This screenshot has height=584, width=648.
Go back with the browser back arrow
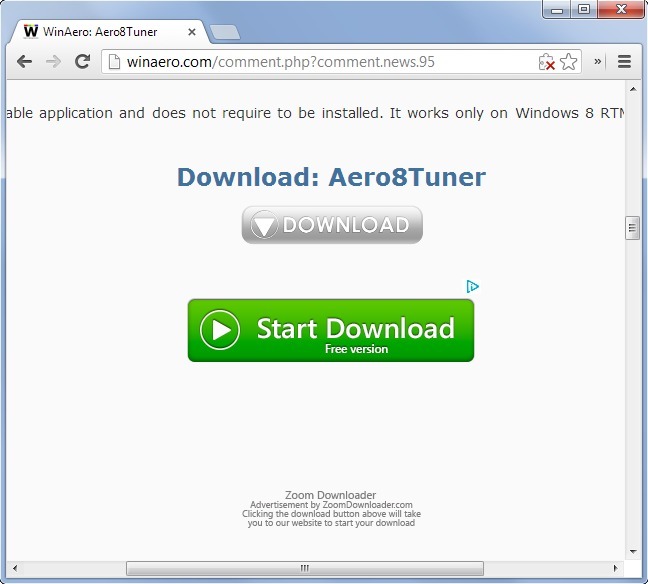tap(24, 62)
